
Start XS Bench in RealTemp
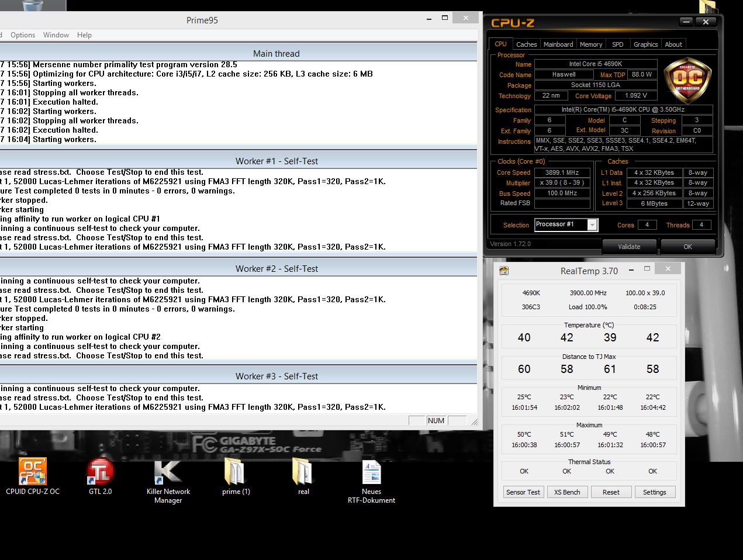point(567,492)
